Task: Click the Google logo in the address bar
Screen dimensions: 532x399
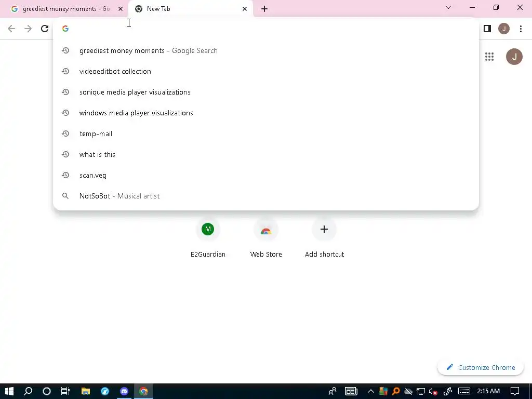Action: (65, 29)
